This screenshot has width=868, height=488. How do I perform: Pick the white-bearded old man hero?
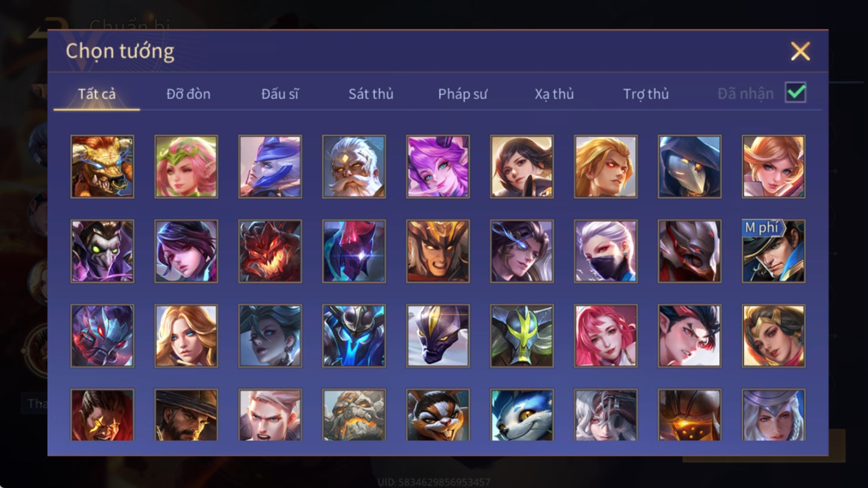click(354, 167)
